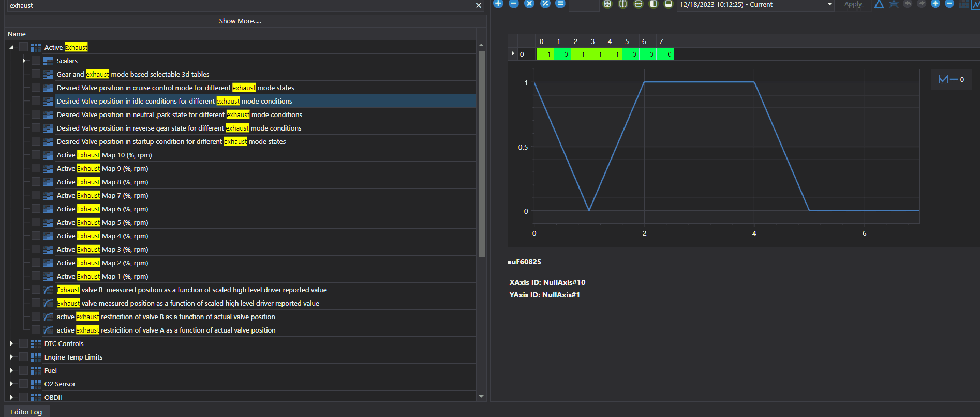980x417 pixels.
Task: Click the blue triangle delta compare icon
Action: coord(879,4)
